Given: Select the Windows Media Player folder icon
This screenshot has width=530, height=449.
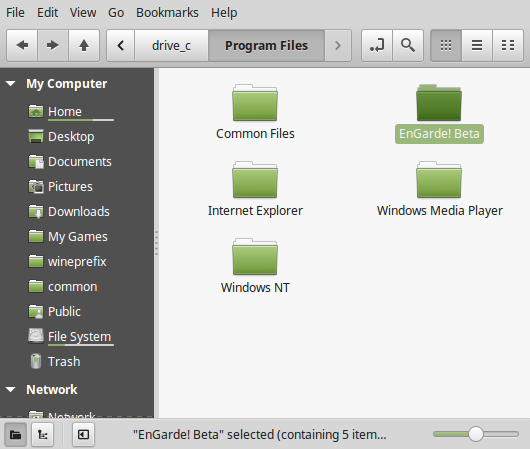Looking at the screenshot, I should (x=439, y=180).
